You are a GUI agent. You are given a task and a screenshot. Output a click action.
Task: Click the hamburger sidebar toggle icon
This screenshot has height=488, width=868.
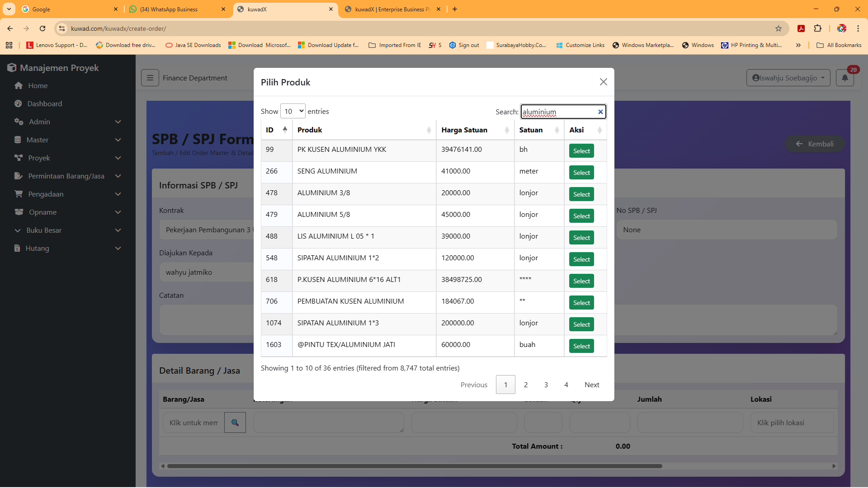(150, 78)
